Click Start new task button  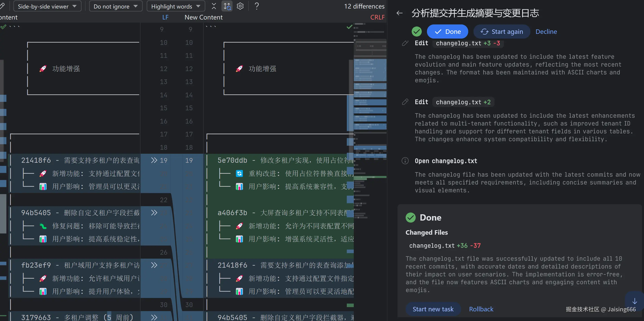pos(433,309)
